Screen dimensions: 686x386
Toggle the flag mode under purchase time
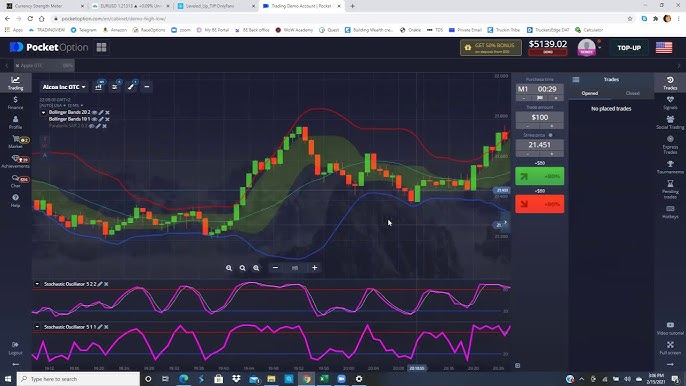tap(539, 98)
